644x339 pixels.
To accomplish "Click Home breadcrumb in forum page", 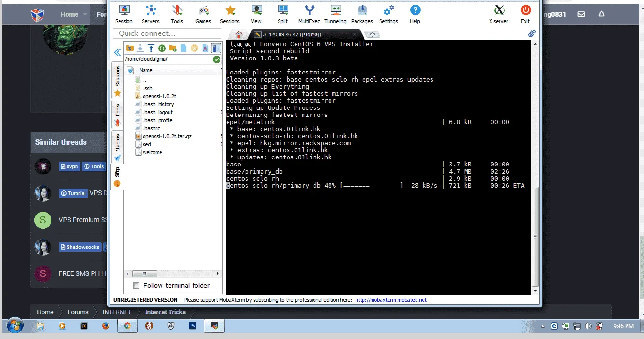I will [45, 312].
